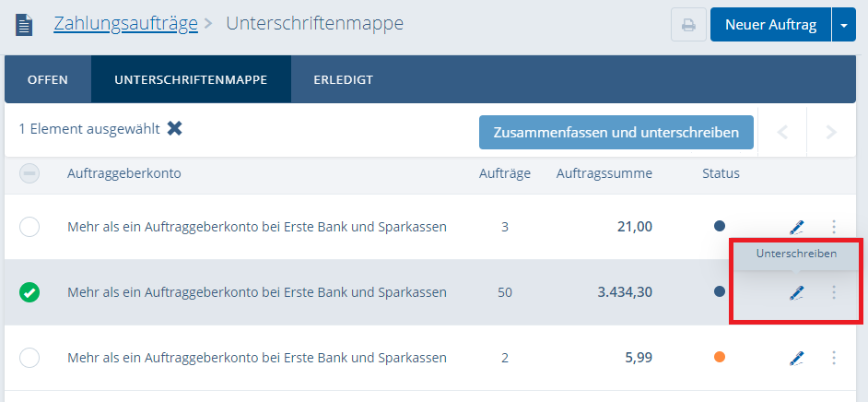
Task: Click sign pen icon for 3.434,30 row
Action: pyautogui.click(x=796, y=292)
